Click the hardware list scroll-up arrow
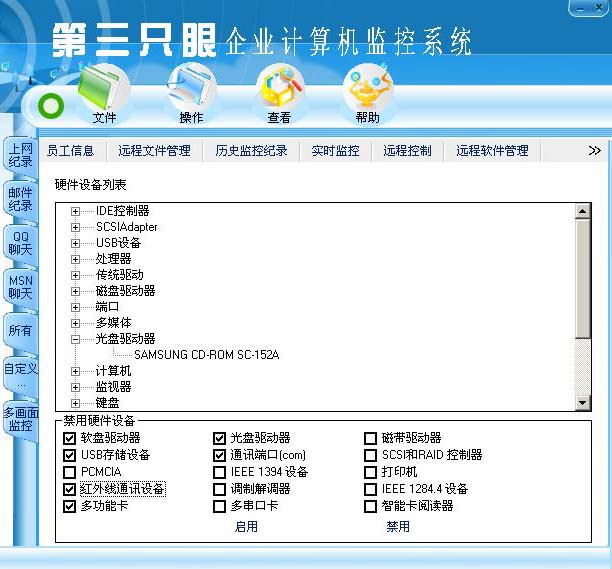The width and height of the screenshot is (612, 569). (x=582, y=212)
